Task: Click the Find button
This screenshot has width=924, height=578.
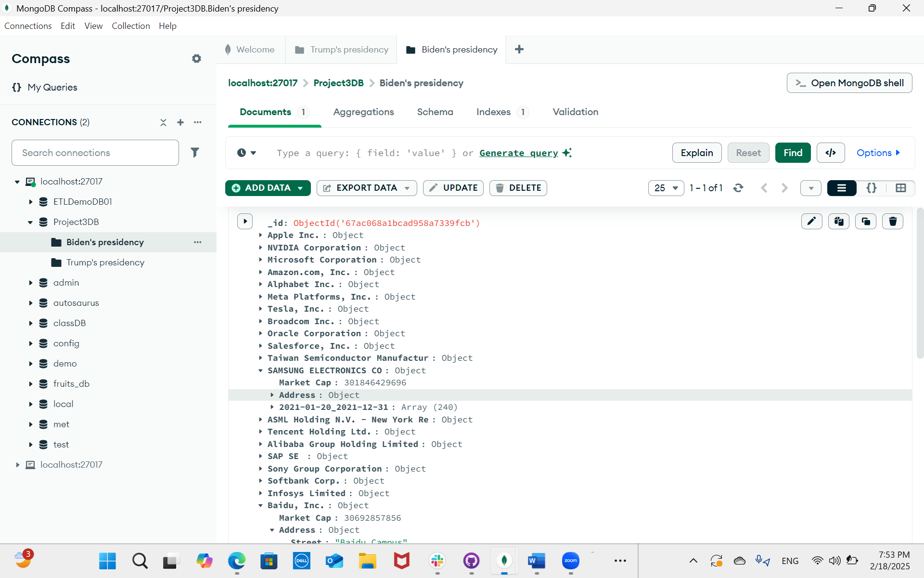Action: click(x=792, y=153)
